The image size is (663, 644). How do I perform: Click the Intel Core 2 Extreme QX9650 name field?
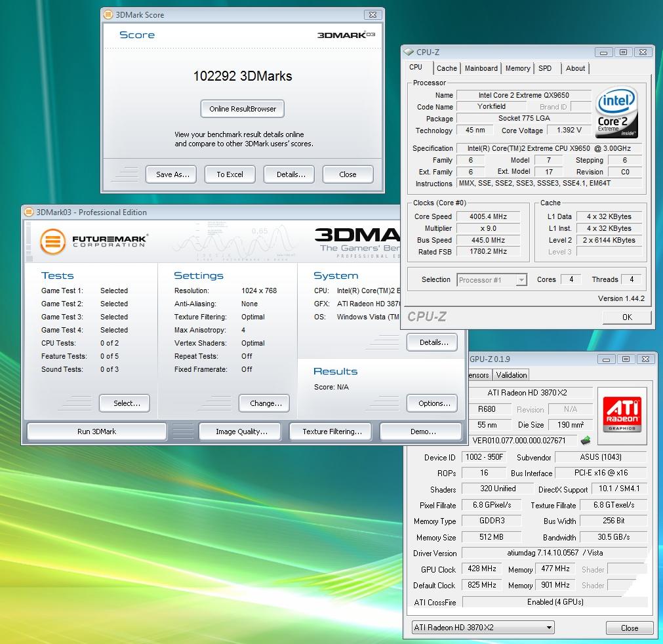coord(524,95)
